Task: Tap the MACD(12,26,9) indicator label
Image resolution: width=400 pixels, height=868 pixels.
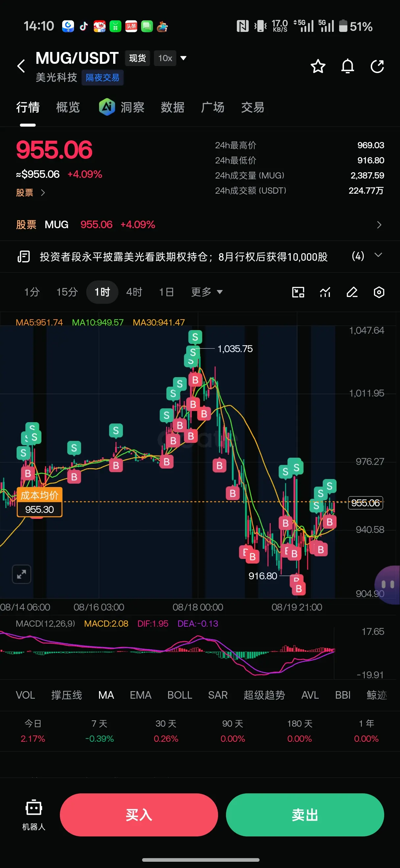Action: coord(45,623)
